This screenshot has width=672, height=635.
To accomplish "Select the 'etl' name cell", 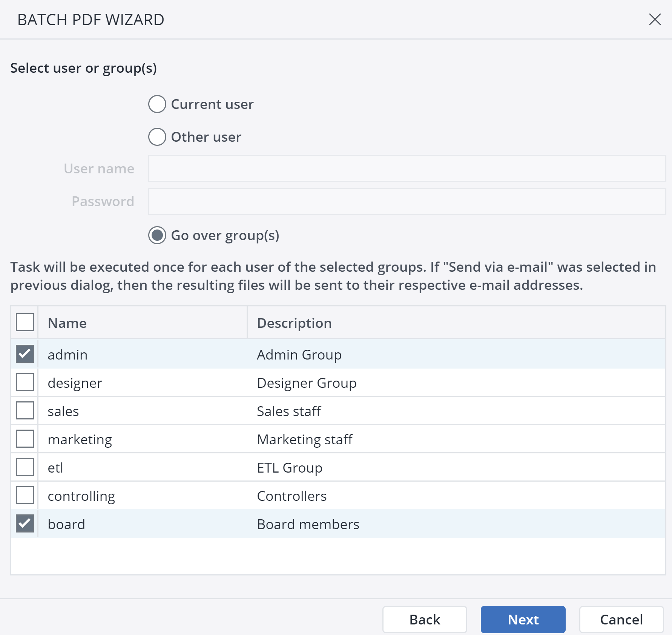I will [143, 467].
